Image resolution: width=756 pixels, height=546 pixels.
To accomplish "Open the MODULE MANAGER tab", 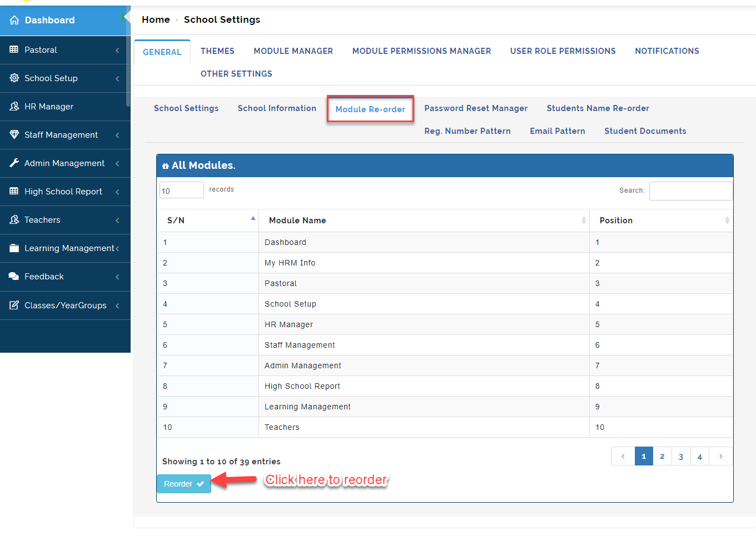I will tap(294, 51).
